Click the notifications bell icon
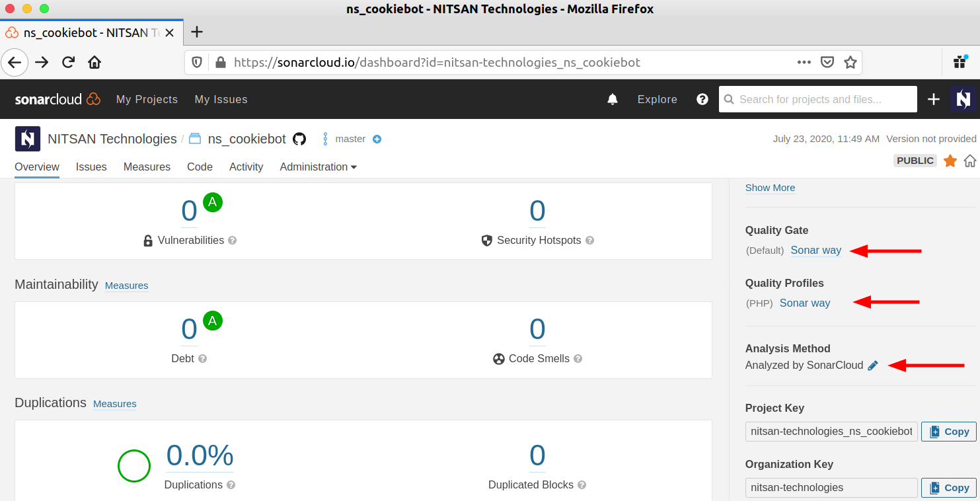980x501 pixels. point(613,99)
